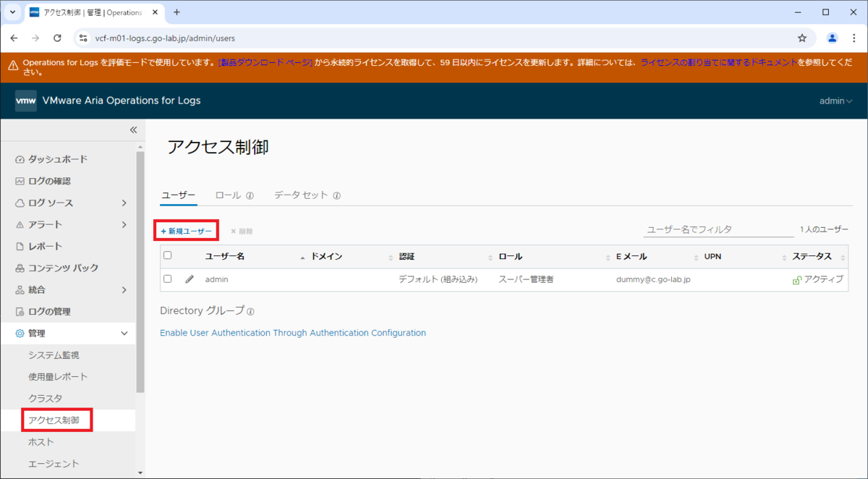Click the pencil edit icon for admin
868x479 pixels.
190,279
